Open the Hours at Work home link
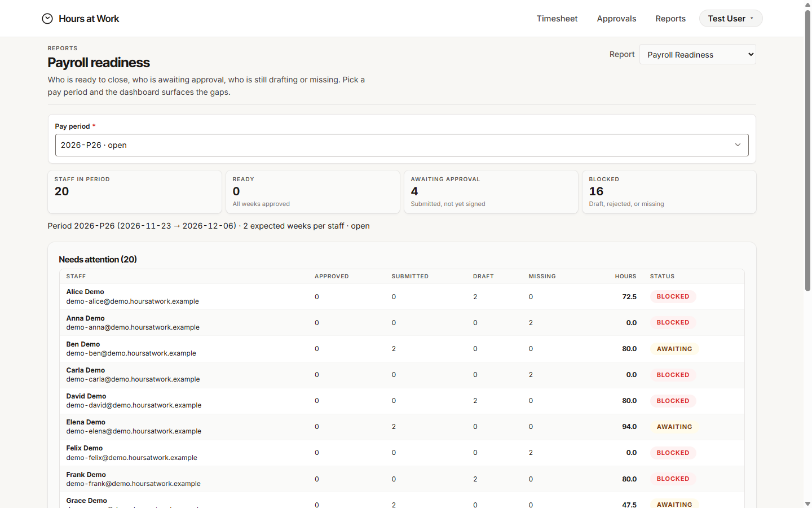Image resolution: width=812 pixels, height=508 pixels. [x=81, y=19]
